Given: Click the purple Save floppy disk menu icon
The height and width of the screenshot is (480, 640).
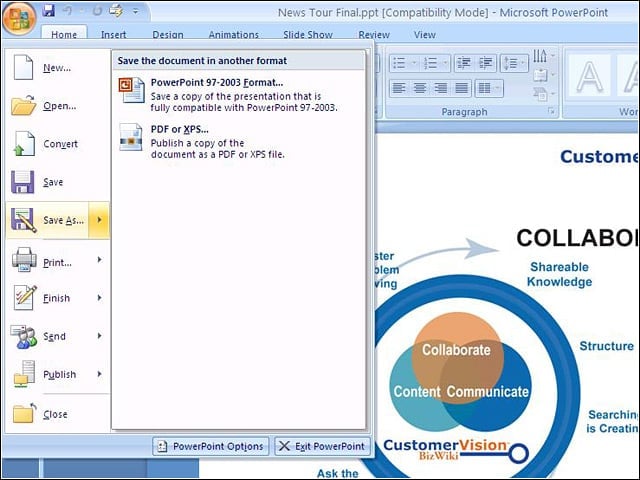Looking at the screenshot, I should point(22,182).
